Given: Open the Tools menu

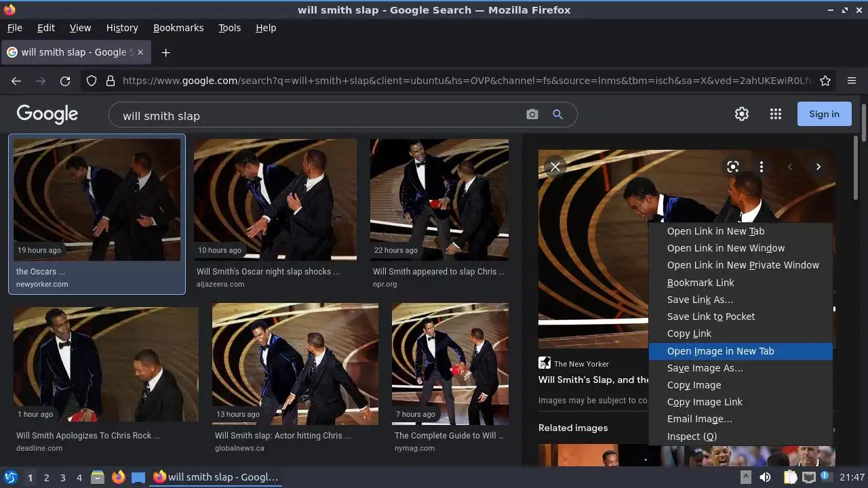Looking at the screenshot, I should [230, 28].
